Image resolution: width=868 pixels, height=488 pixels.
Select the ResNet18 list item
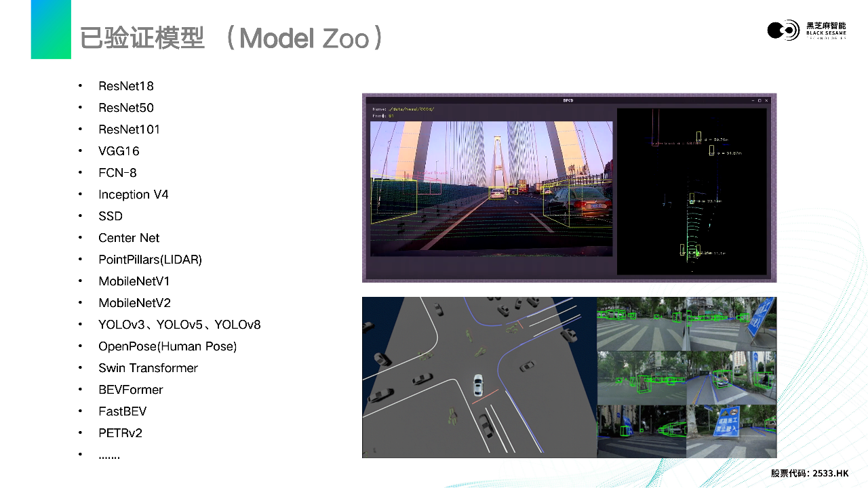[126, 86]
